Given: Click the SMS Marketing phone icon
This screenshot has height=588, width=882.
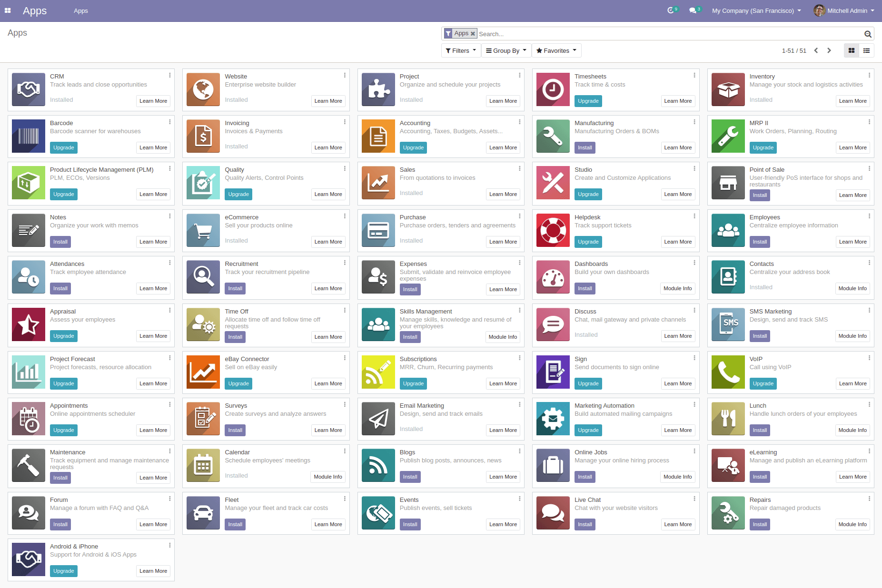Looking at the screenshot, I should point(728,324).
